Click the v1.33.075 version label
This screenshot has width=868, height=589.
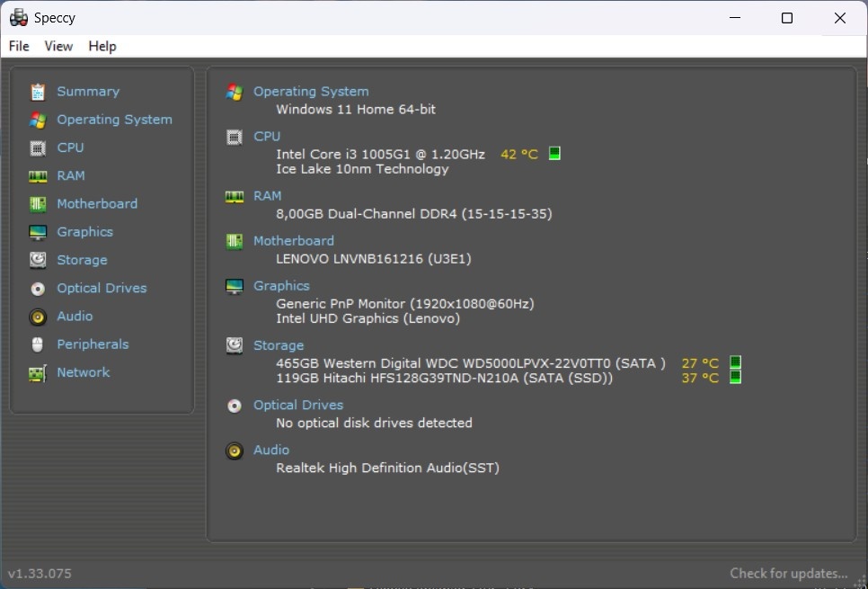[40, 573]
